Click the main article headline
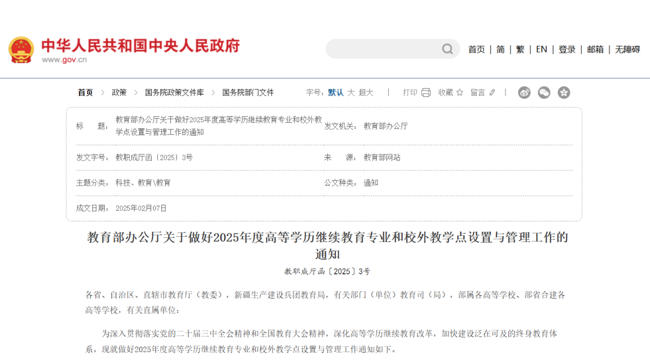650x362 pixels. click(x=327, y=245)
